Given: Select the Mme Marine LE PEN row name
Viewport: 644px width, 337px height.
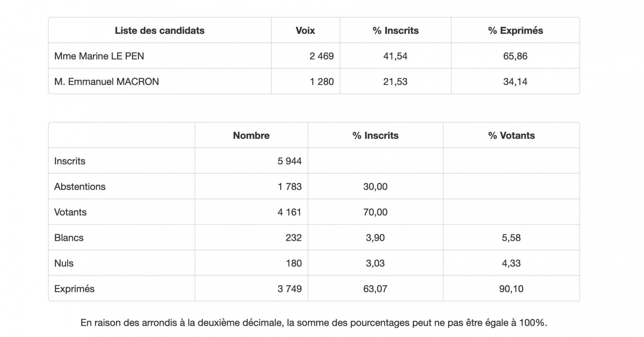Looking at the screenshot, I should (99, 56).
